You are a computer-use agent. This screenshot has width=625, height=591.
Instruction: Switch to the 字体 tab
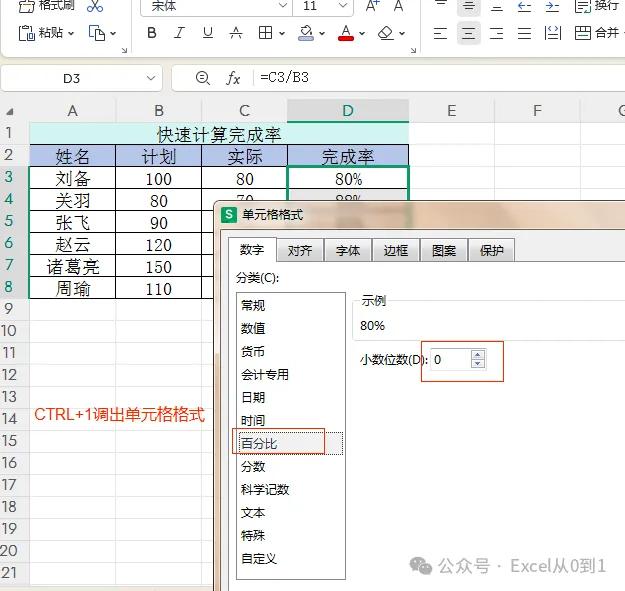coord(348,250)
